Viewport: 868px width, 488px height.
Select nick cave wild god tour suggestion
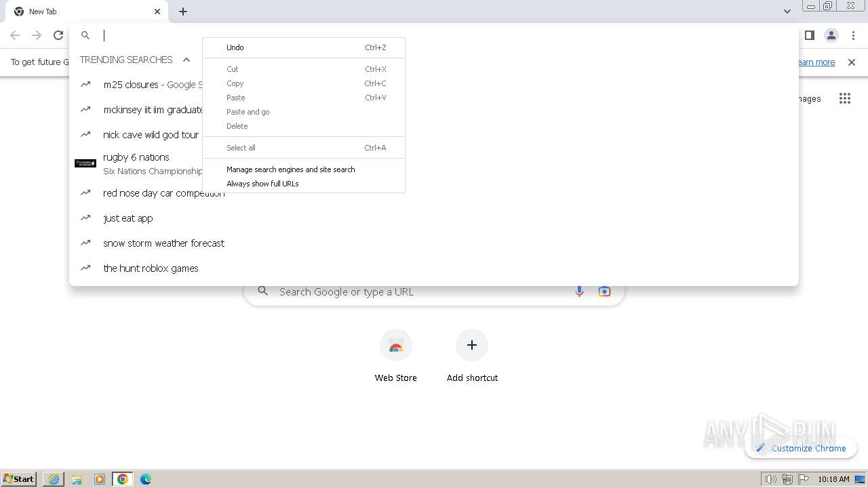point(434,135)
